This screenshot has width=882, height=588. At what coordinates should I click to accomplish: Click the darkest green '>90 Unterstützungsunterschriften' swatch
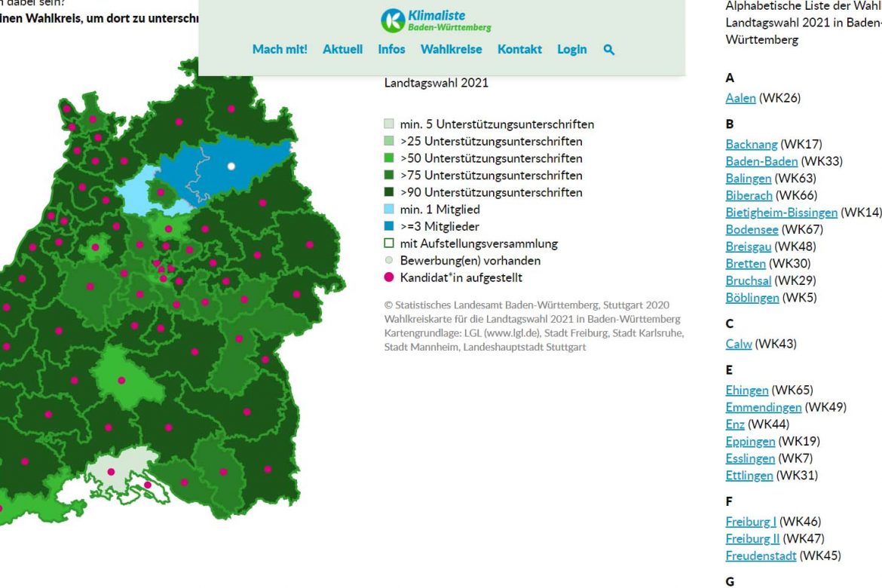tap(389, 192)
